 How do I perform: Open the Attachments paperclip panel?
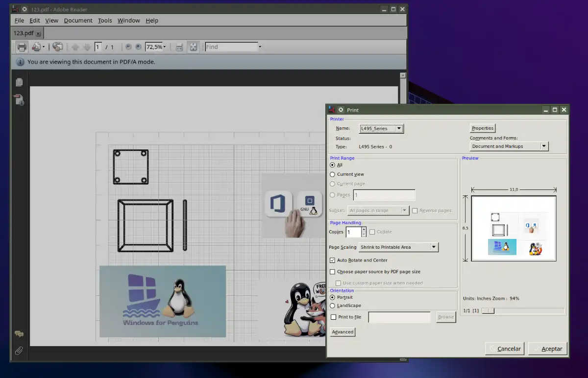point(19,351)
